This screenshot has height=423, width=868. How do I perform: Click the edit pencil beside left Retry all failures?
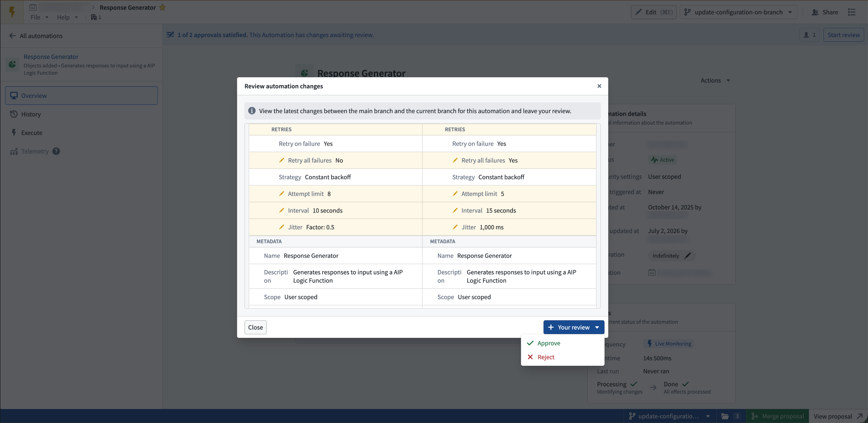tap(282, 160)
